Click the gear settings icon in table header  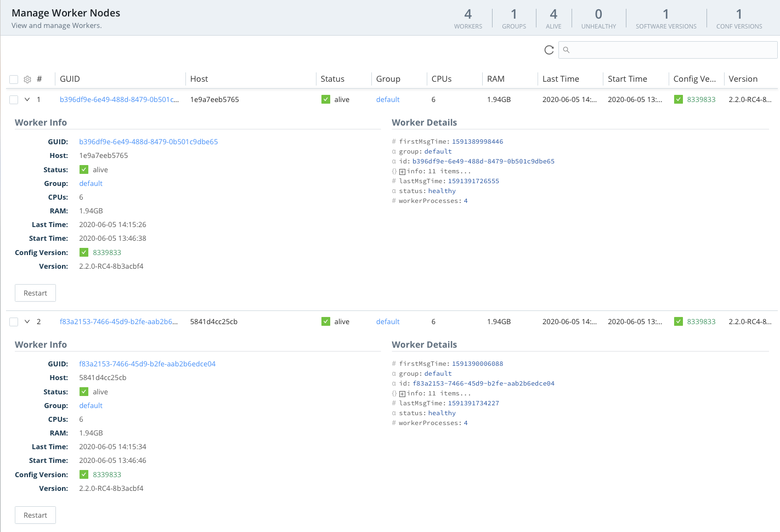point(27,80)
